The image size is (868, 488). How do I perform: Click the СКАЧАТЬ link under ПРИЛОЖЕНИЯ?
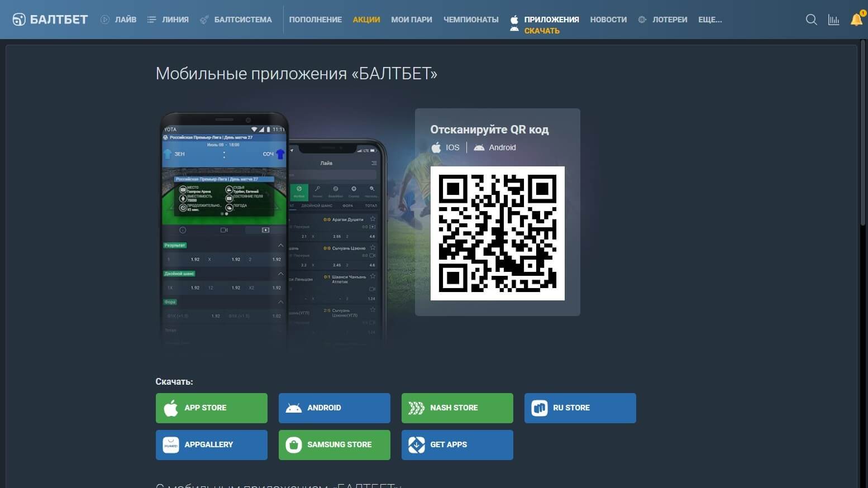pyautogui.click(x=542, y=31)
